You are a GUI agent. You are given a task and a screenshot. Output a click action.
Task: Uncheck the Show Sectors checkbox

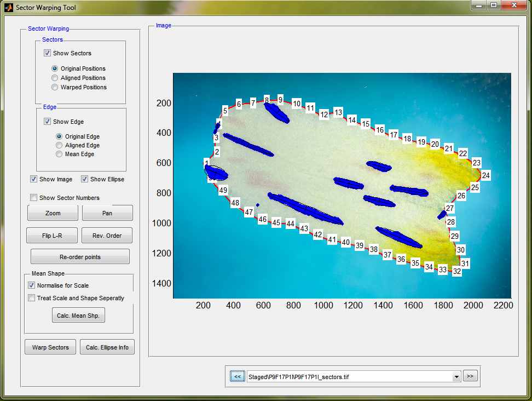pyautogui.click(x=48, y=53)
